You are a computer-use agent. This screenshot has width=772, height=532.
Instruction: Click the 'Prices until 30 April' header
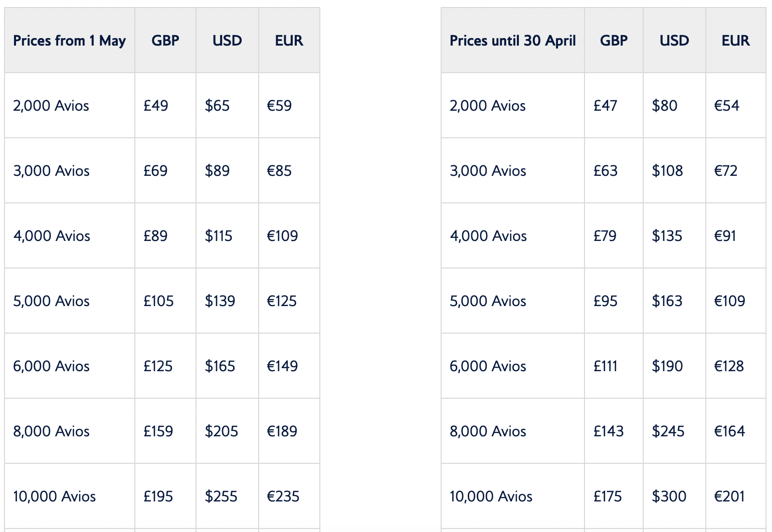512,41
